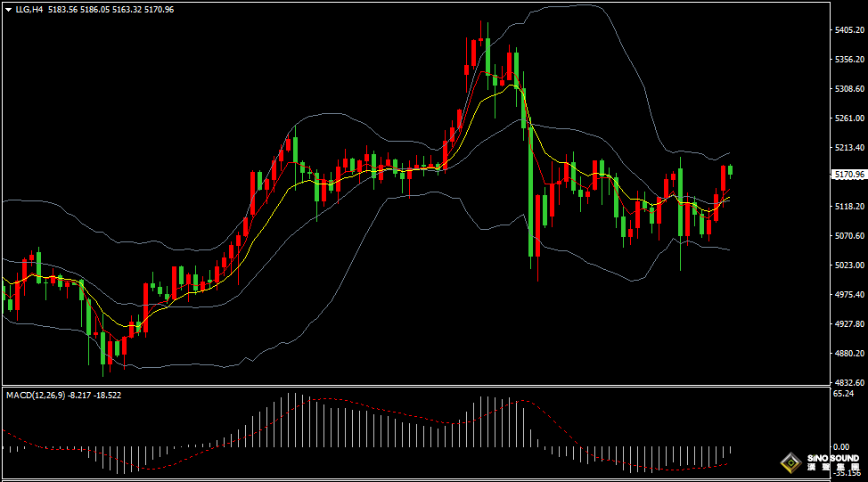Click the MACD(12,26,9) indicator label
This screenshot has width=868, height=482.
click(34, 395)
